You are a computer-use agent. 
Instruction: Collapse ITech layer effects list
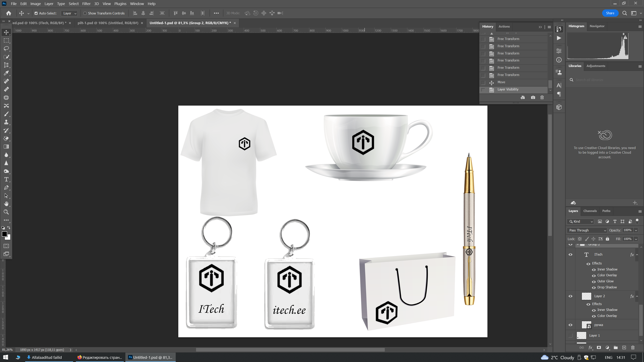tap(637, 255)
